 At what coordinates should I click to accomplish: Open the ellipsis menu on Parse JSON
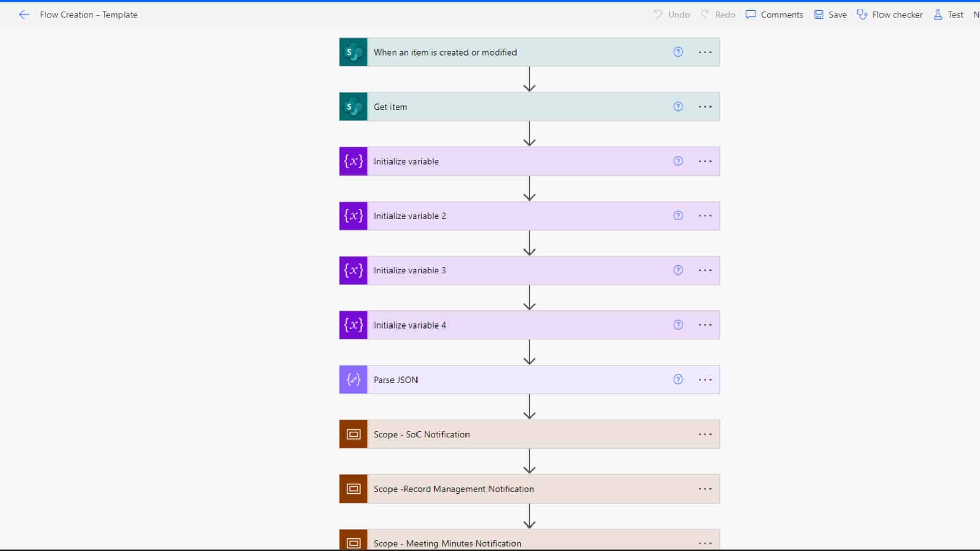(705, 380)
